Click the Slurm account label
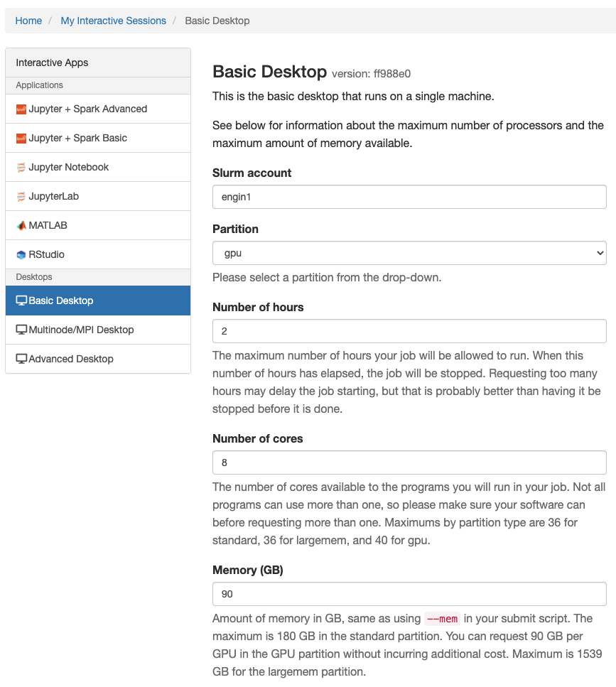Image resolution: width=616 pixels, height=687 pixels. pyautogui.click(x=252, y=173)
